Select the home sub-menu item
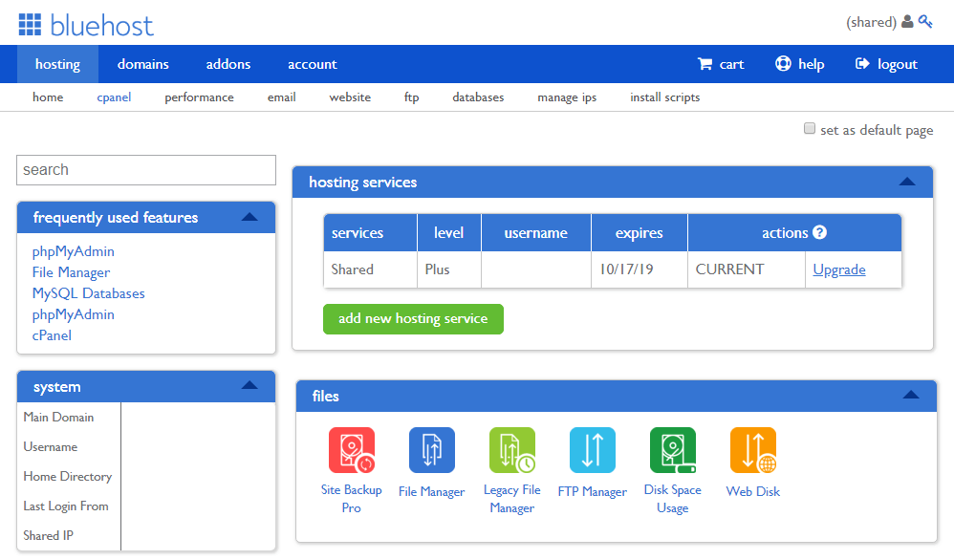The height and width of the screenshot is (560, 954). (x=48, y=97)
